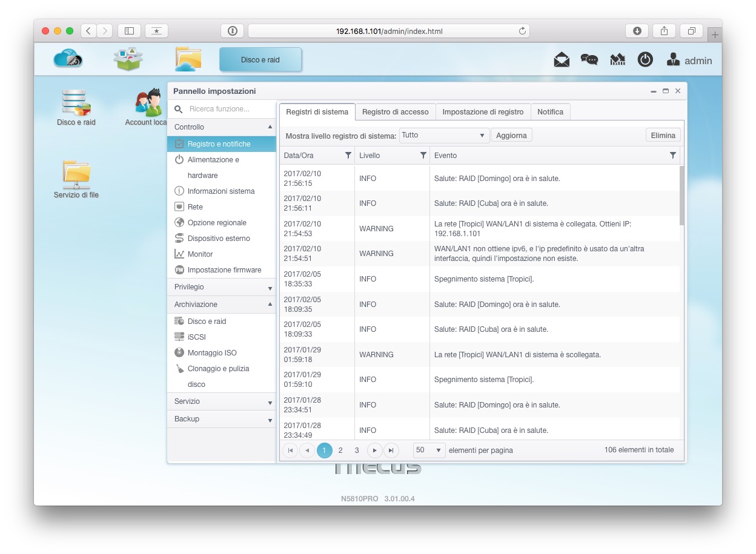The width and height of the screenshot is (756, 554).
Task: Open the admin user menu
Action: (x=689, y=61)
